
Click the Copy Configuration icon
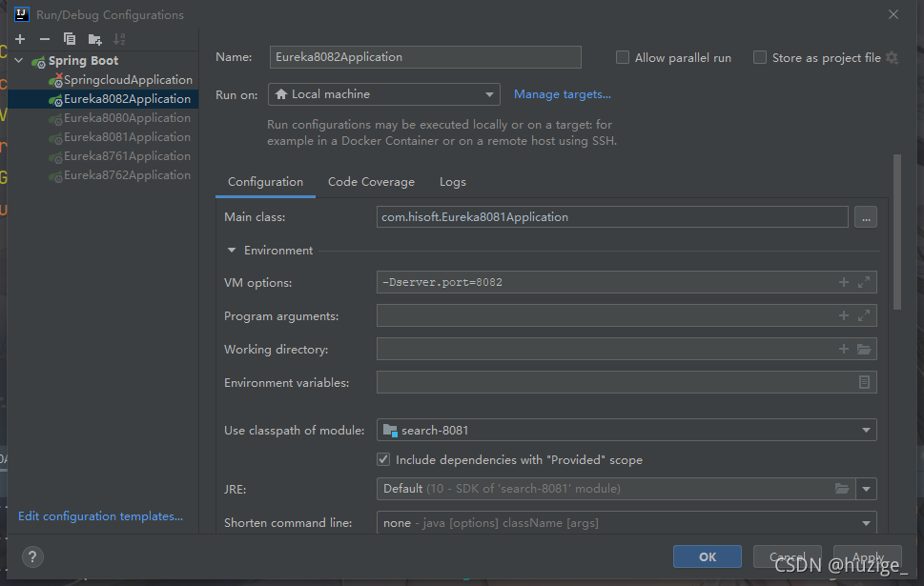(x=70, y=39)
